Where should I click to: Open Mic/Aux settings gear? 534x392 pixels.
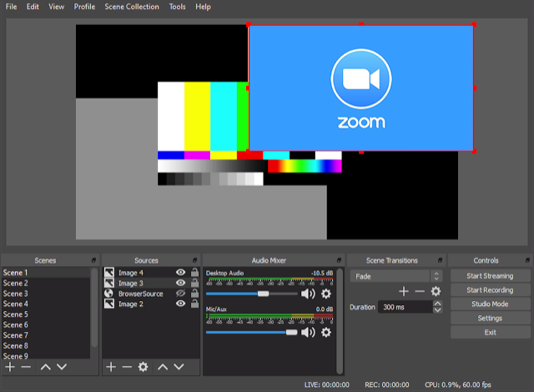[326, 332]
